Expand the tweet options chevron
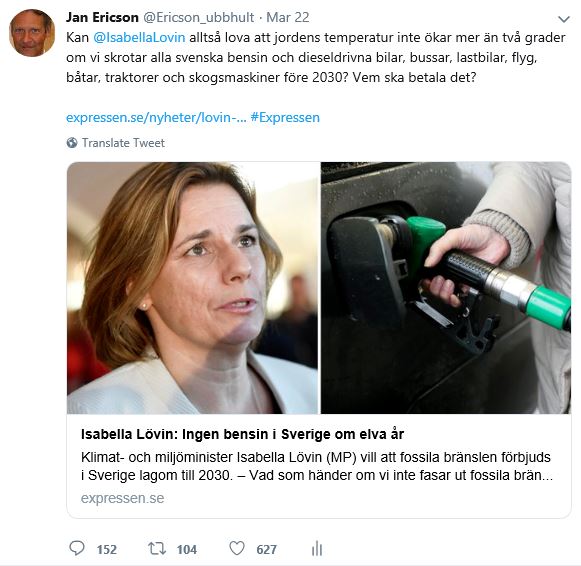Image resolution: width=581 pixels, height=566 pixels. [564, 19]
